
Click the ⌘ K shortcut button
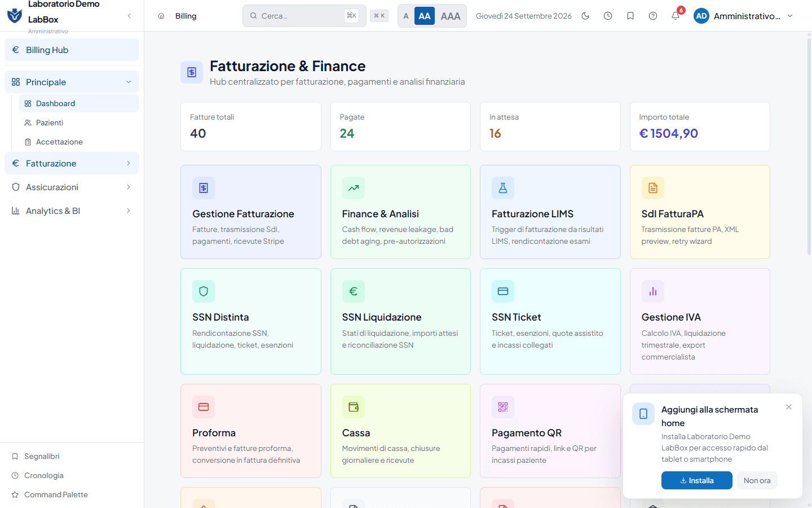pos(379,16)
